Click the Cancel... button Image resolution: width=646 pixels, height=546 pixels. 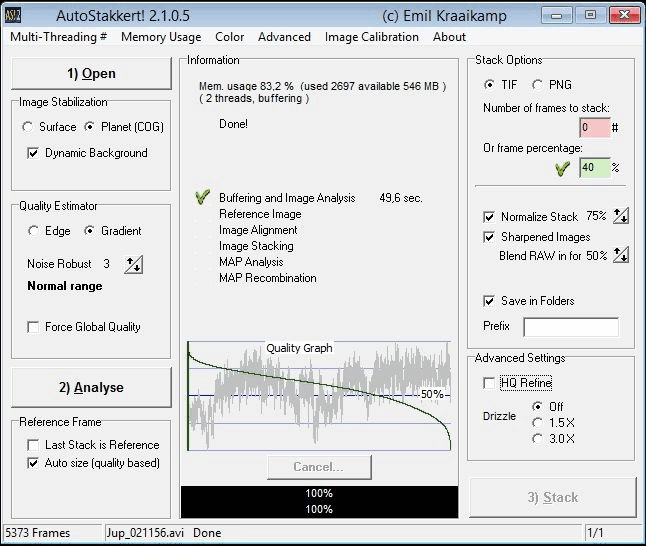click(319, 467)
